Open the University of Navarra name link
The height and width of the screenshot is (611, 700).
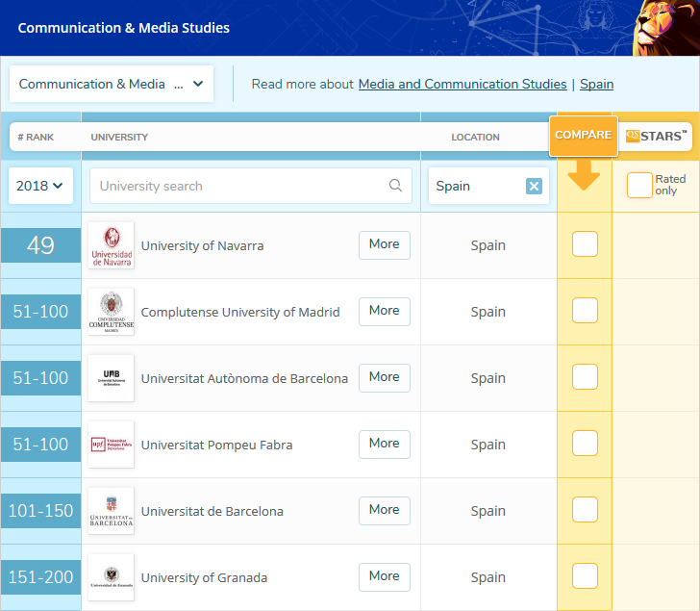(x=202, y=245)
